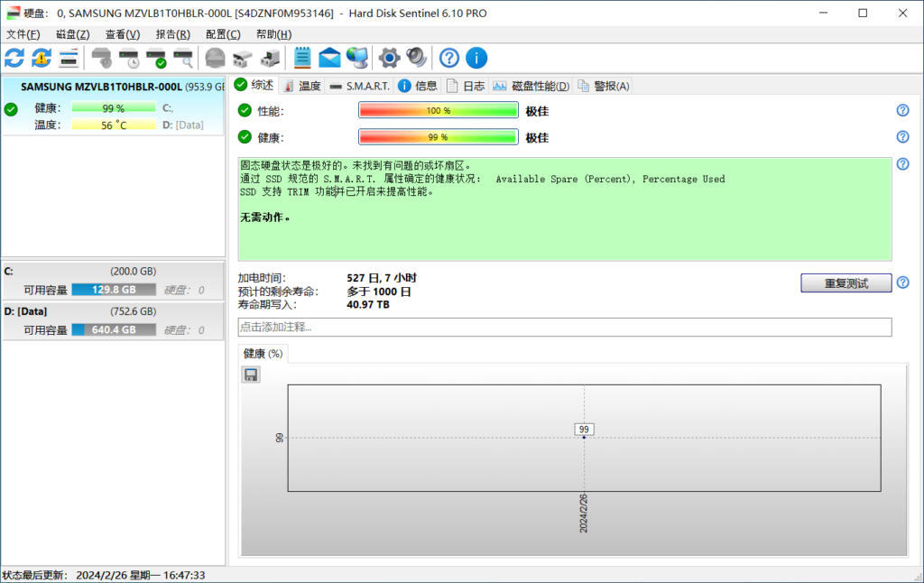Click the disk with clock toolbar icon
This screenshot has width=924, height=583.
[128, 58]
